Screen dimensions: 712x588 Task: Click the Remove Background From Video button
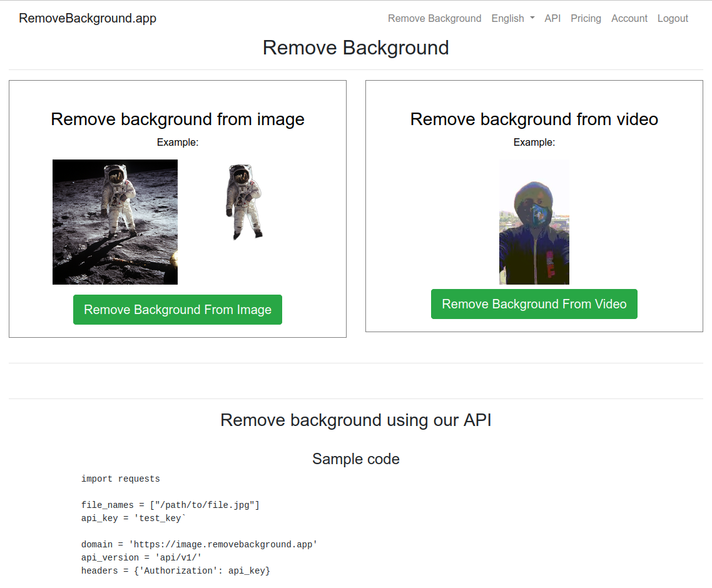[x=534, y=304]
